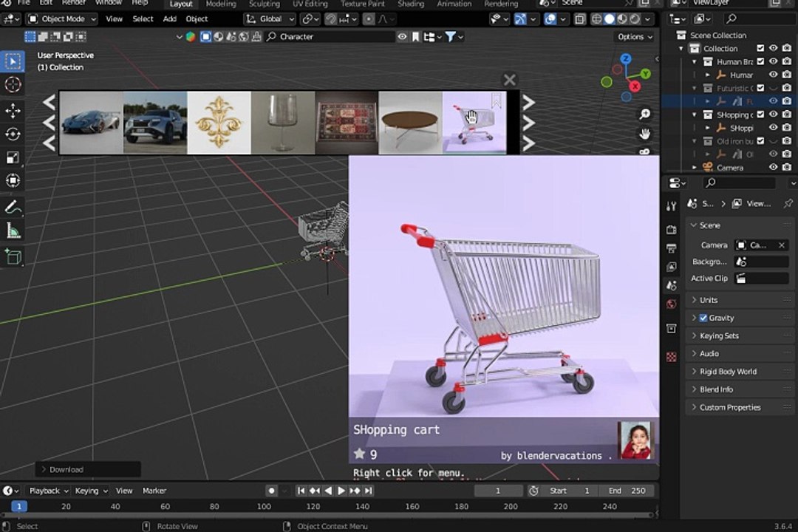Hide the Camera object with eye icon
This screenshot has width=798, height=532.
coord(773,168)
